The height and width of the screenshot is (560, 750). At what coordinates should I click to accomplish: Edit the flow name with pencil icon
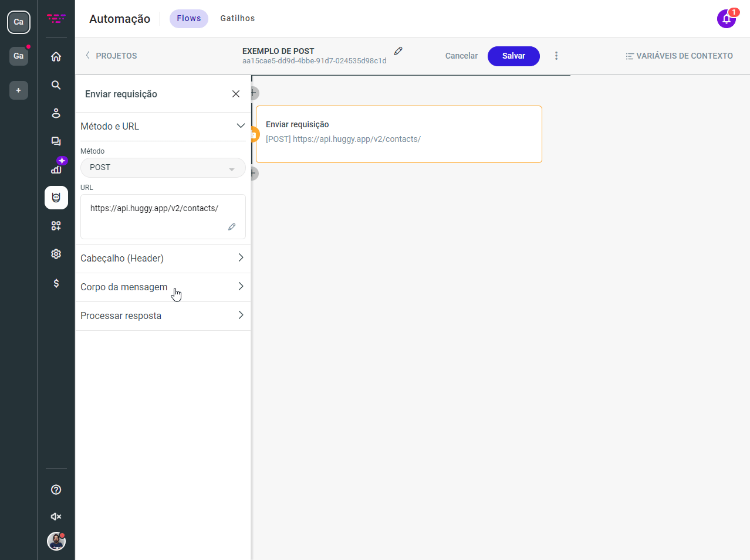click(x=398, y=51)
